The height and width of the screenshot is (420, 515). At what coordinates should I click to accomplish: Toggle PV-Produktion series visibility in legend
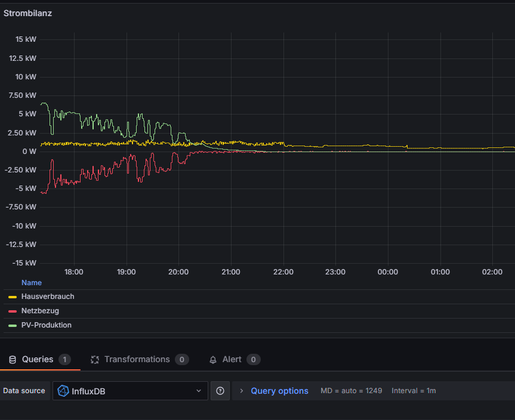[47, 325]
